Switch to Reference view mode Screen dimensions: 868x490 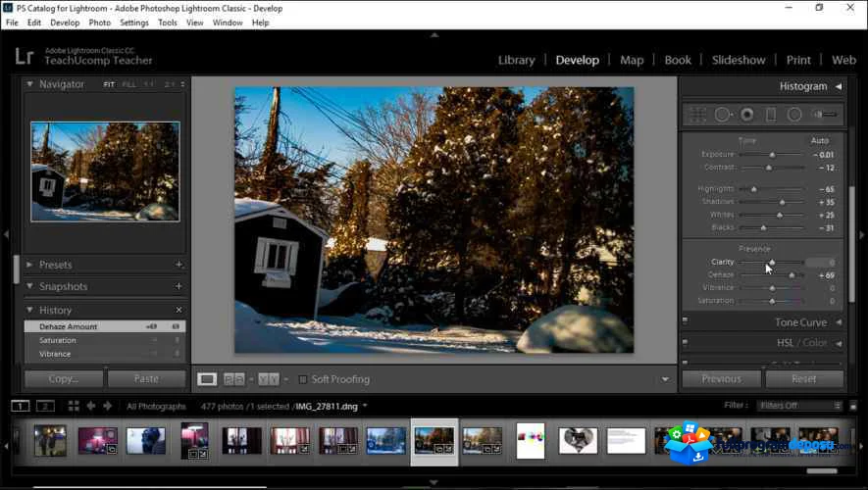tap(233, 379)
